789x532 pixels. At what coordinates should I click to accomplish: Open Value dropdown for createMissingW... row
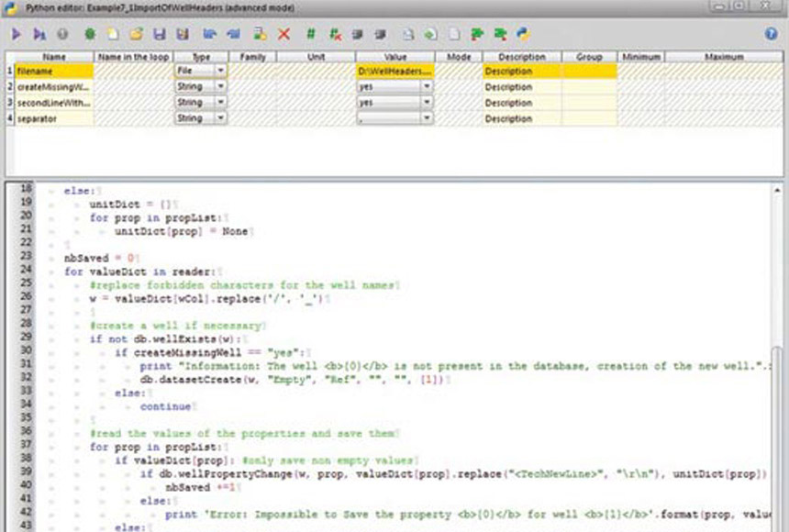(x=427, y=86)
